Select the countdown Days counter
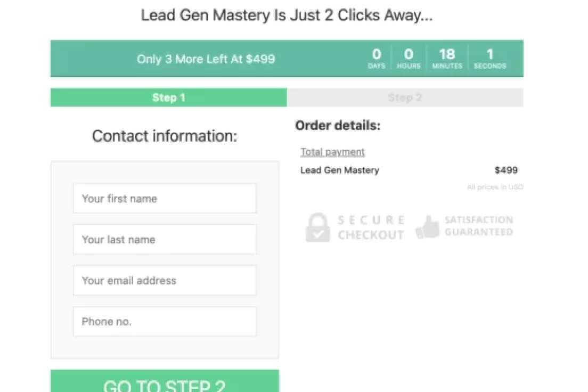 (x=377, y=58)
